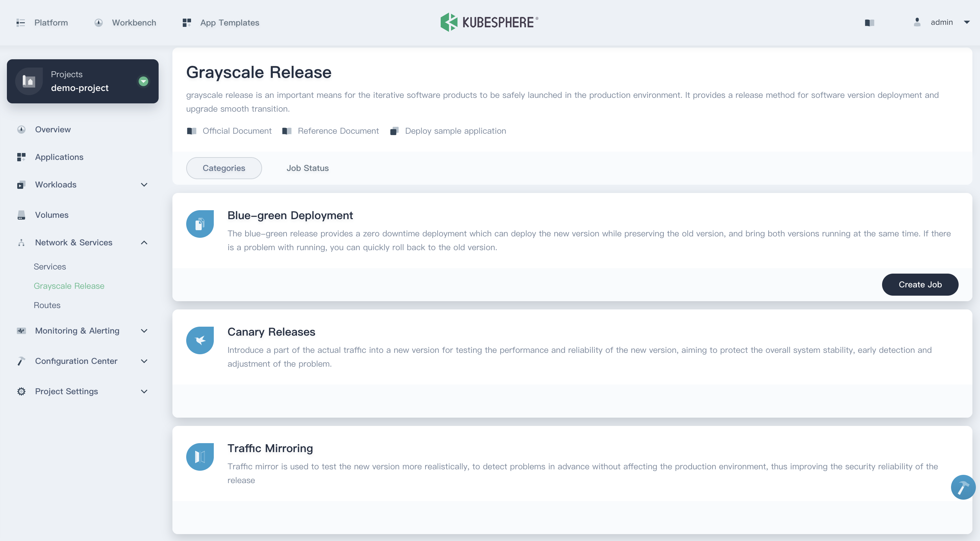Expand Monitoring & Alerting menu
This screenshot has height=541, width=980.
click(144, 331)
